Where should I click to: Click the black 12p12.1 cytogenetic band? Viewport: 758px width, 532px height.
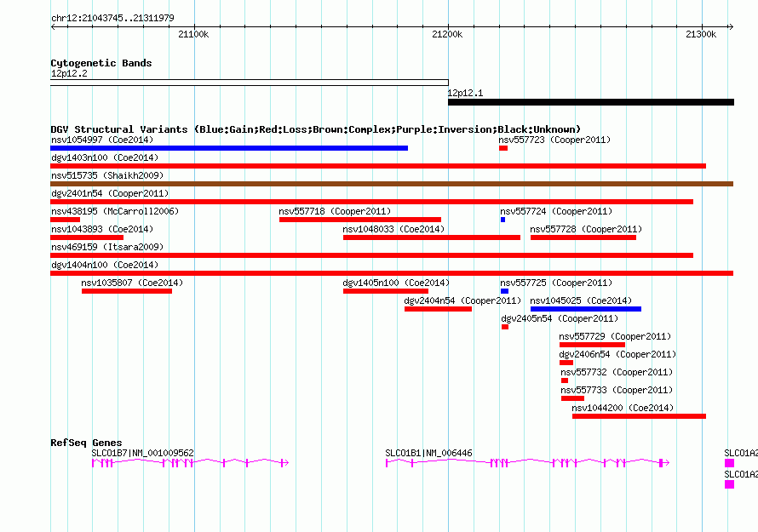(591, 102)
